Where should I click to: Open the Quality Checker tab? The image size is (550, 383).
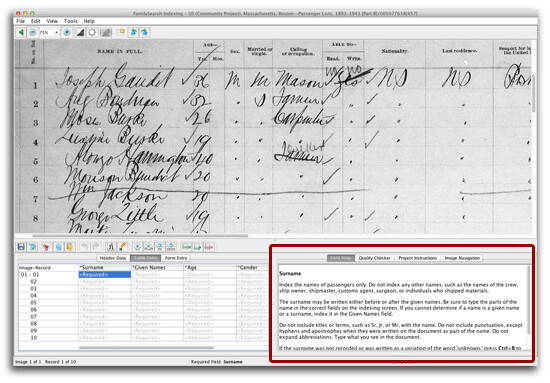374,258
